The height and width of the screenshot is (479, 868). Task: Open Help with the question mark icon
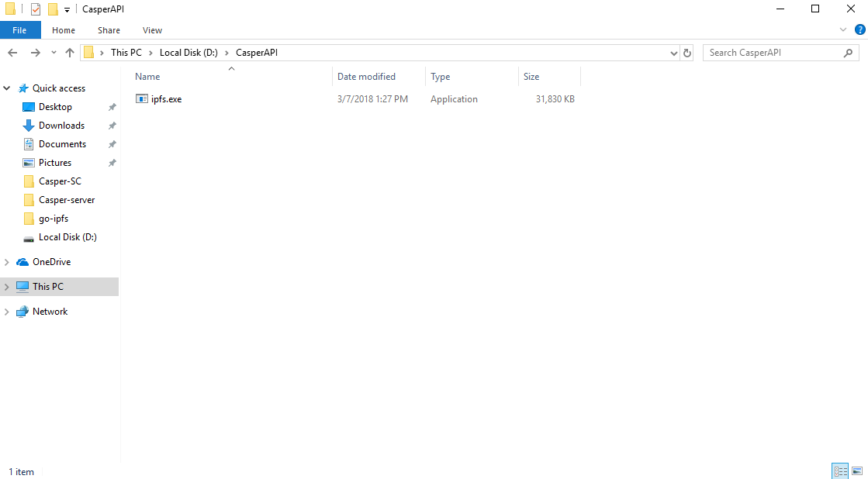(860, 30)
